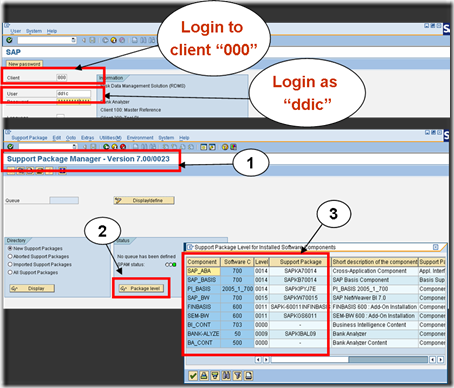
Task: Click the horizontal scrollbar in the package level dialog
Action: tap(349, 359)
